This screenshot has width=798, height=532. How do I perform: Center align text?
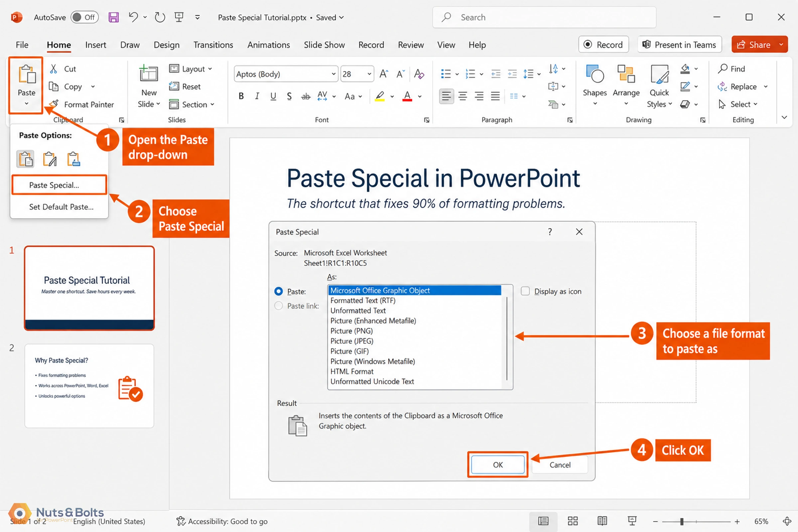tap(463, 96)
